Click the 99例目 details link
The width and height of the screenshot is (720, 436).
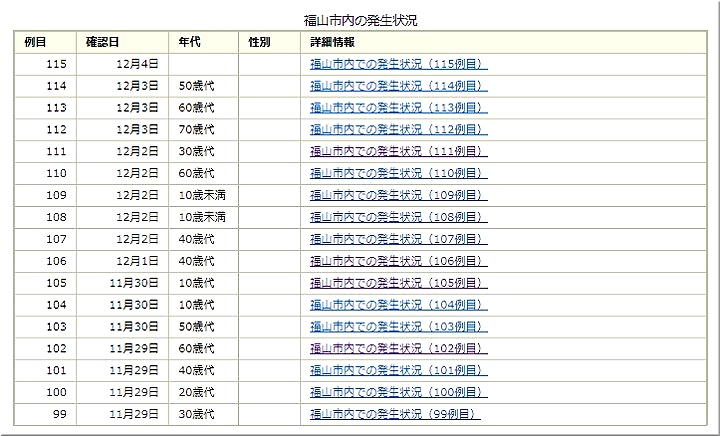[x=392, y=414]
